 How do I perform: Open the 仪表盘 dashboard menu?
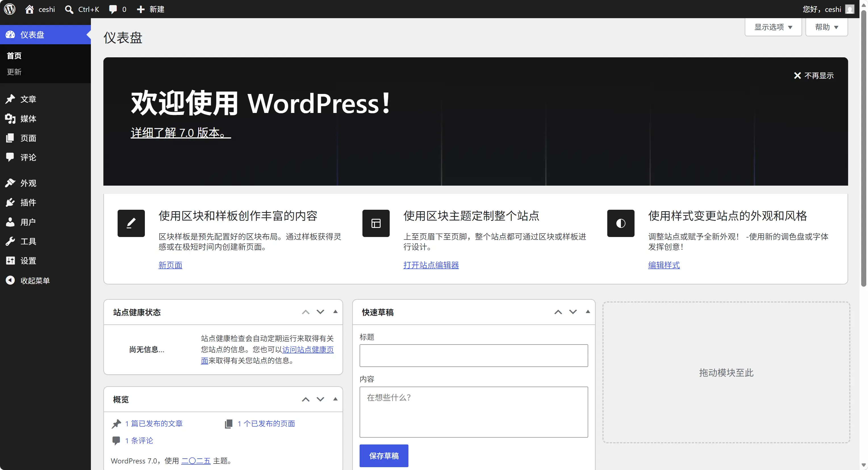(45, 35)
